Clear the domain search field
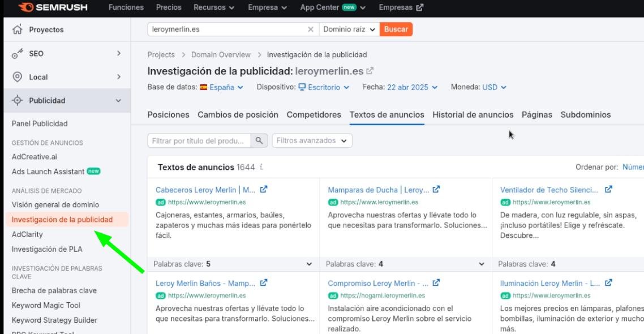The width and height of the screenshot is (644, 334). [x=310, y=29]
